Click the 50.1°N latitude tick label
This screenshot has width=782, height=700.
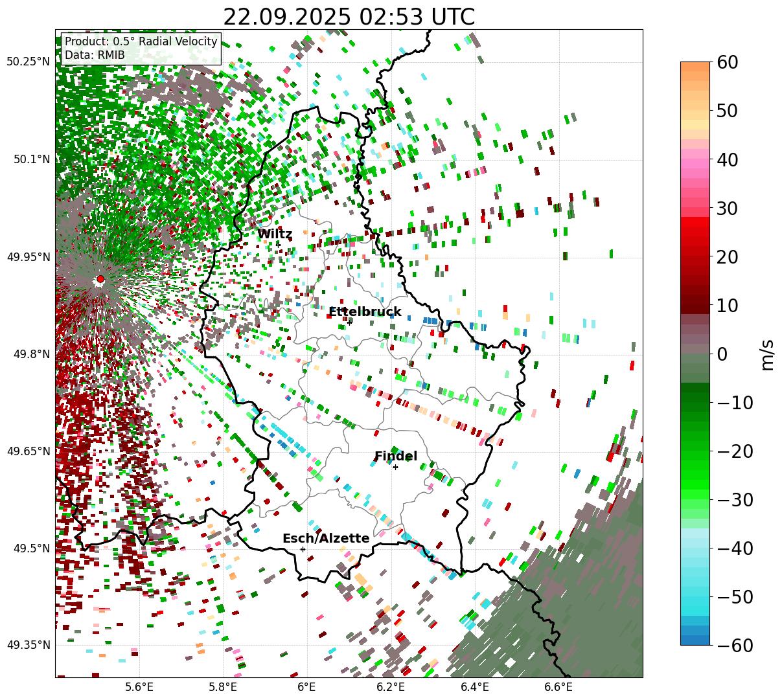[x=31, y=159]
